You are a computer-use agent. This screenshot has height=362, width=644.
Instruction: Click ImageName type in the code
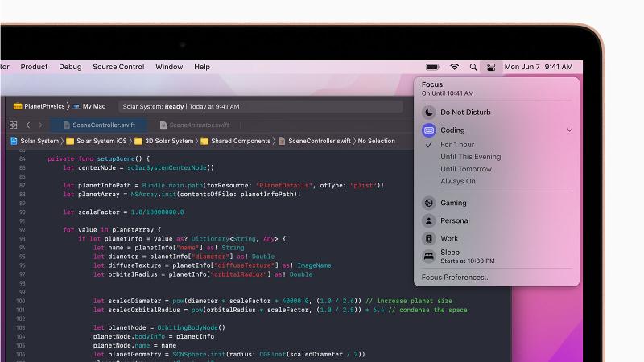click(314, 265)
